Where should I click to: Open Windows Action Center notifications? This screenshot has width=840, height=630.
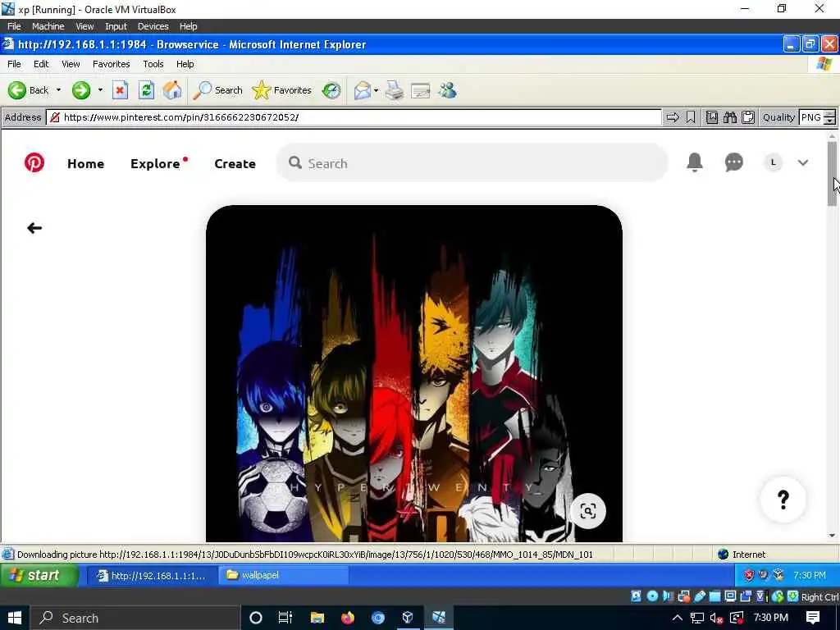click(813, 618)
